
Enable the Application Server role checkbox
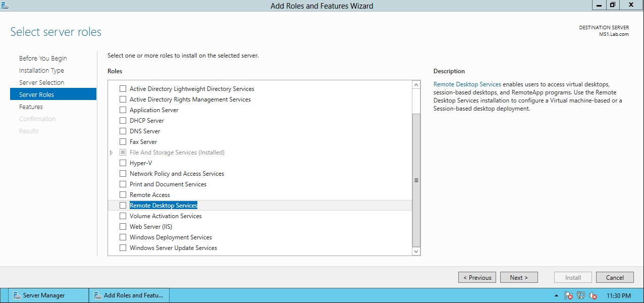tap(123, 110)
